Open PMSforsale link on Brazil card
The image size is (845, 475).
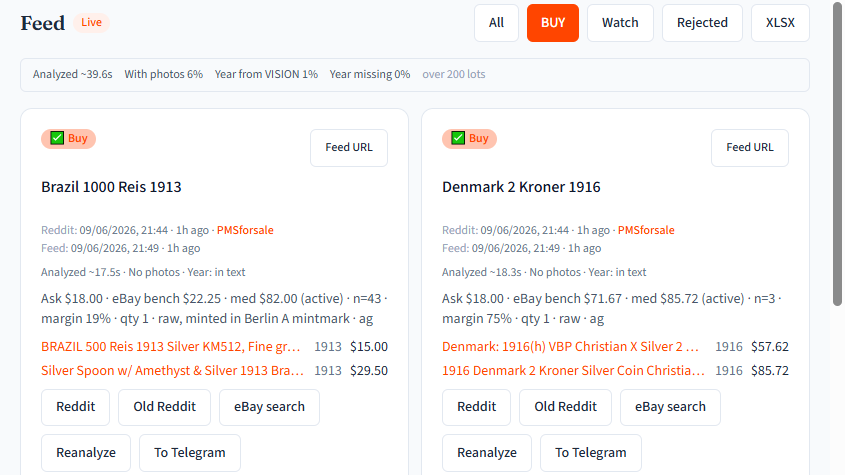(x=245, y=230)
